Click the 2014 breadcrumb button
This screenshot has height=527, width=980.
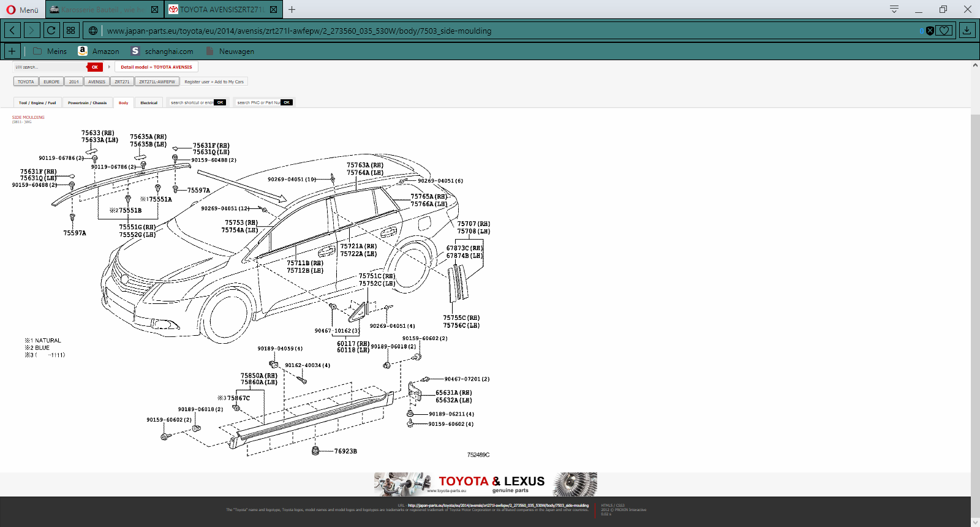tap(73, 82)
